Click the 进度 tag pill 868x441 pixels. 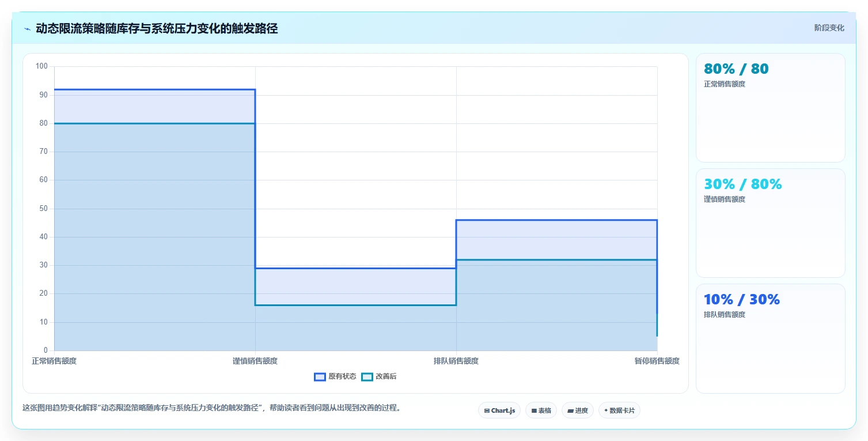click(x=578, y=410)
